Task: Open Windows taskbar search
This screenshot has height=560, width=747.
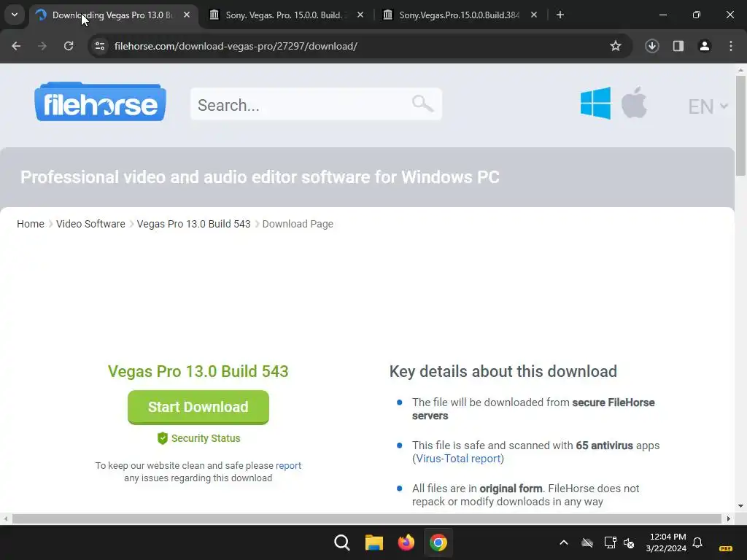Action: tap(341, 542)
